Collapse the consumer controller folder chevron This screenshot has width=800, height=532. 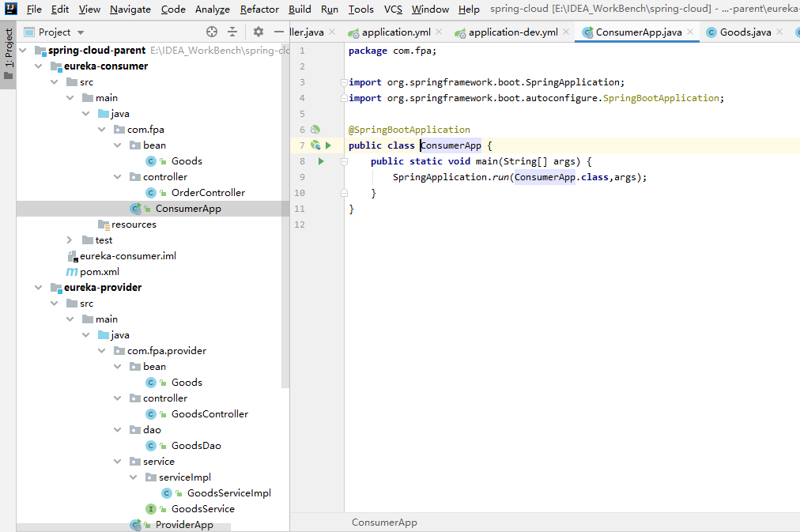tap(118, 177)
